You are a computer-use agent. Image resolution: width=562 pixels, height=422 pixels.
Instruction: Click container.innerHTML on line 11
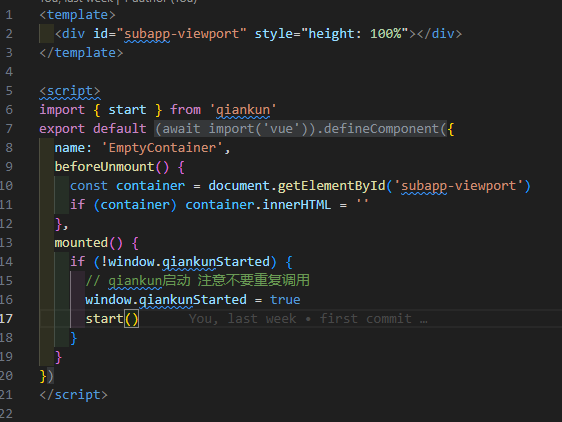tap(258, 205)
